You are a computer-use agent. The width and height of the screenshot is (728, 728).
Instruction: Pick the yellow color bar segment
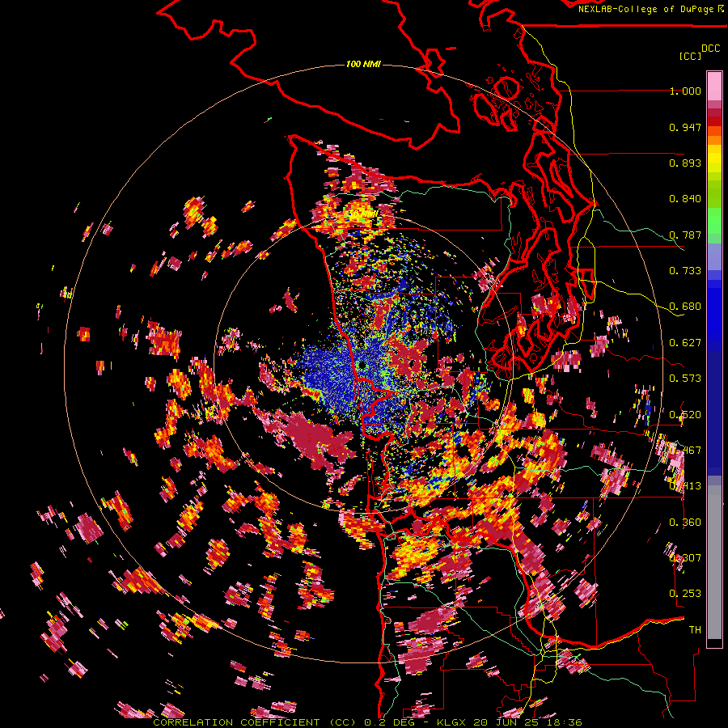714,159
